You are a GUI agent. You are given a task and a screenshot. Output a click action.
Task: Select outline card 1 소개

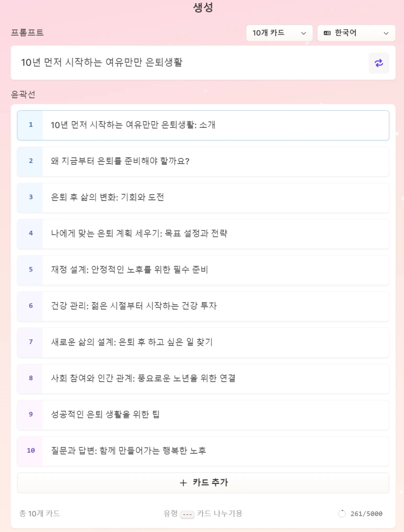pos(203,125)
